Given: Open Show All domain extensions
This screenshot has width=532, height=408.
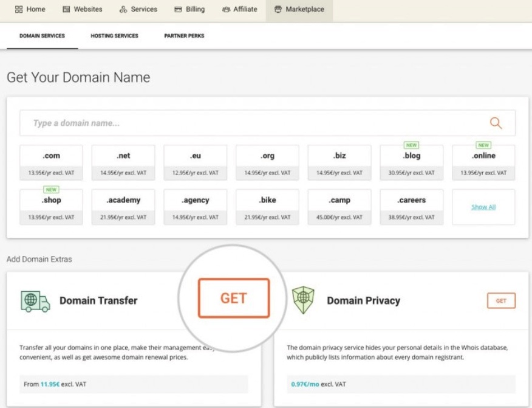Looking at the screenshot, I should coord(483,207).
